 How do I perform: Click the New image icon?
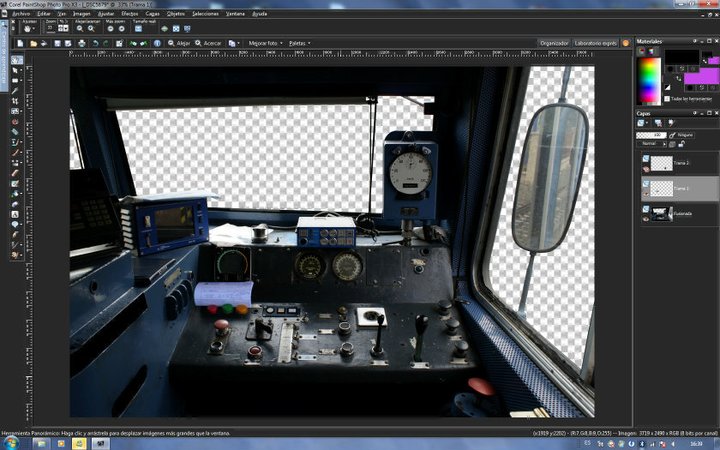[19, 44]
